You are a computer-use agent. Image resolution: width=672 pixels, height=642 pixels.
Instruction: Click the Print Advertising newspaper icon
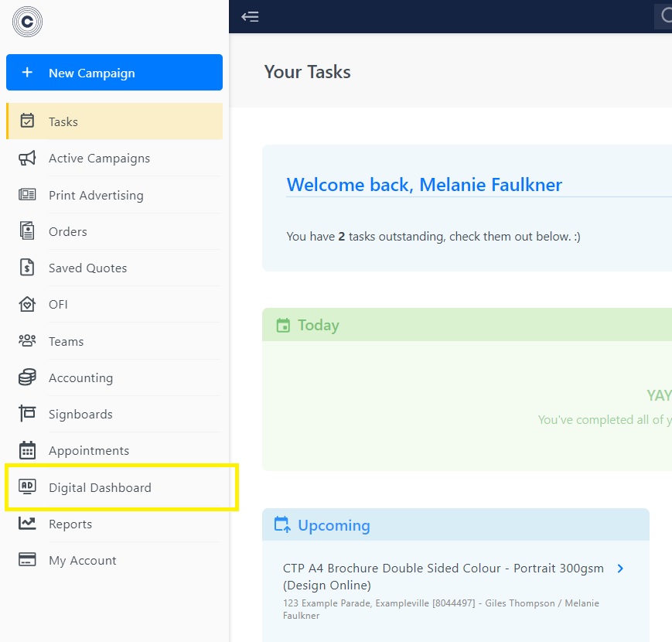pyautogui.click(x=27, y=195)
